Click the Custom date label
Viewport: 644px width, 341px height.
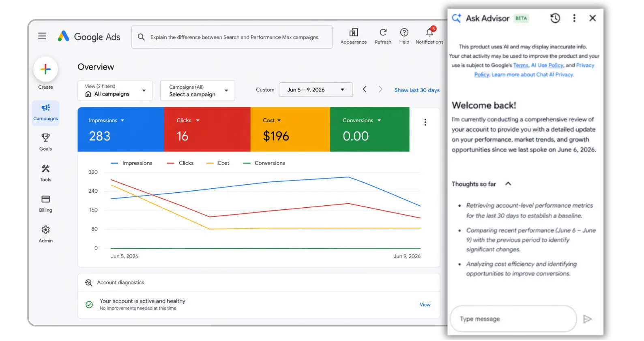265,90
